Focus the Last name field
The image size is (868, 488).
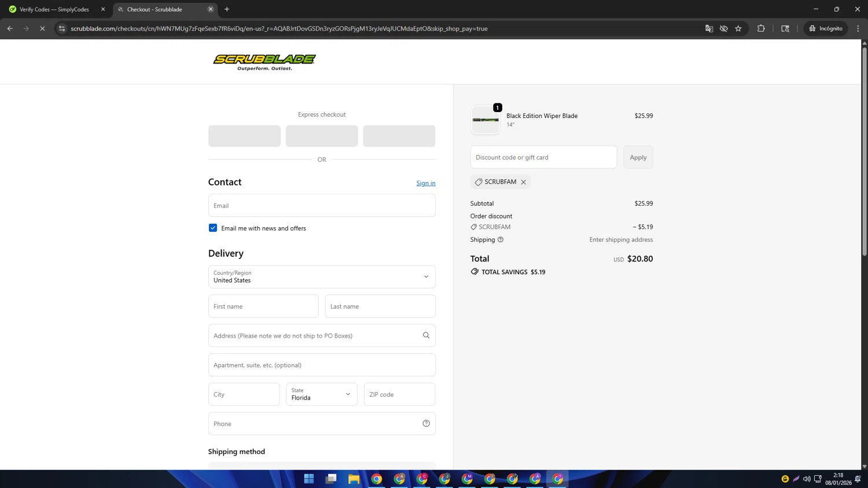[380, 306]
